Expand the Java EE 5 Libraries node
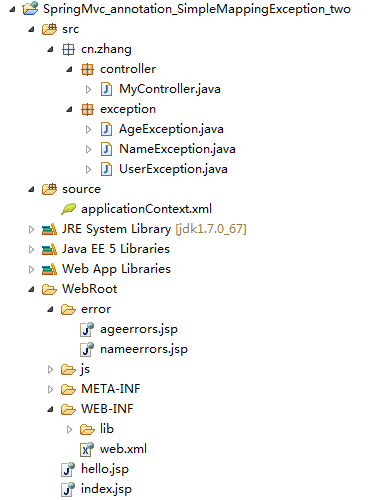This screenshot has width=372, height=500. pyautogui.click(x=31, y=249)
